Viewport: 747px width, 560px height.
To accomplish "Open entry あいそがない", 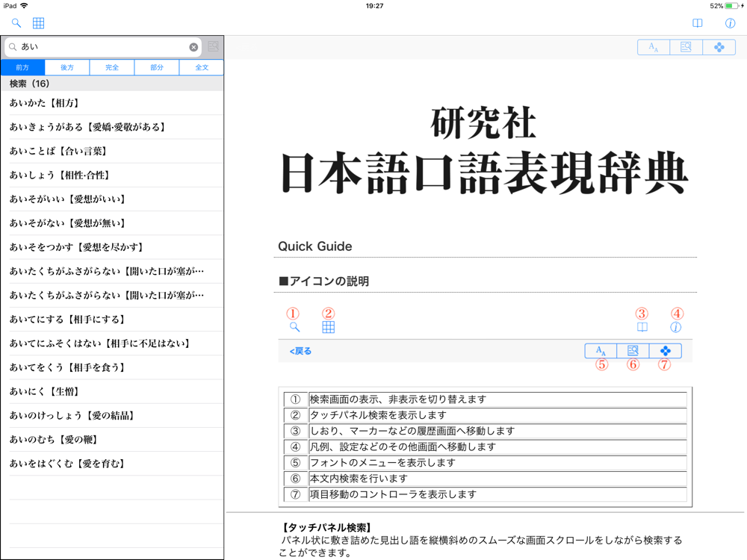I will coord(112,223).
